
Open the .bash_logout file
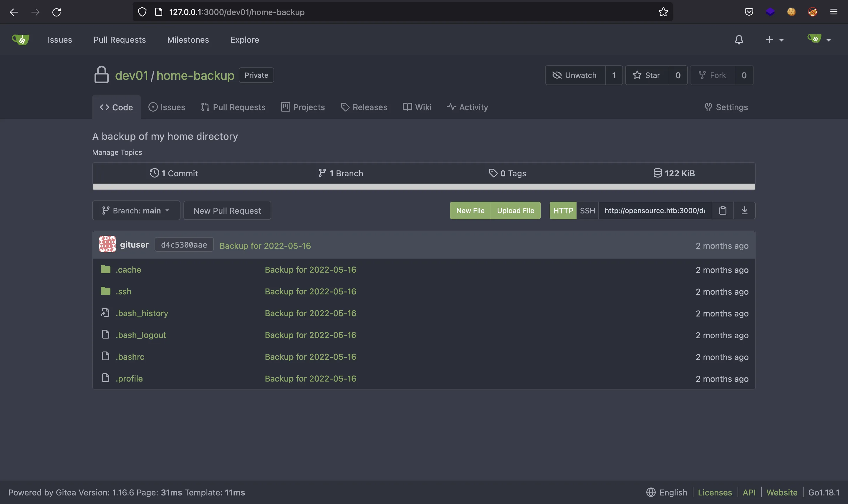click(141, 335)
